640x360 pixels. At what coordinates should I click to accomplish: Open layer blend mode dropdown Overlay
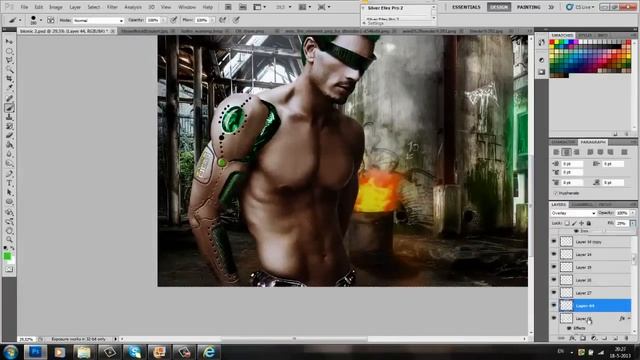573,213
